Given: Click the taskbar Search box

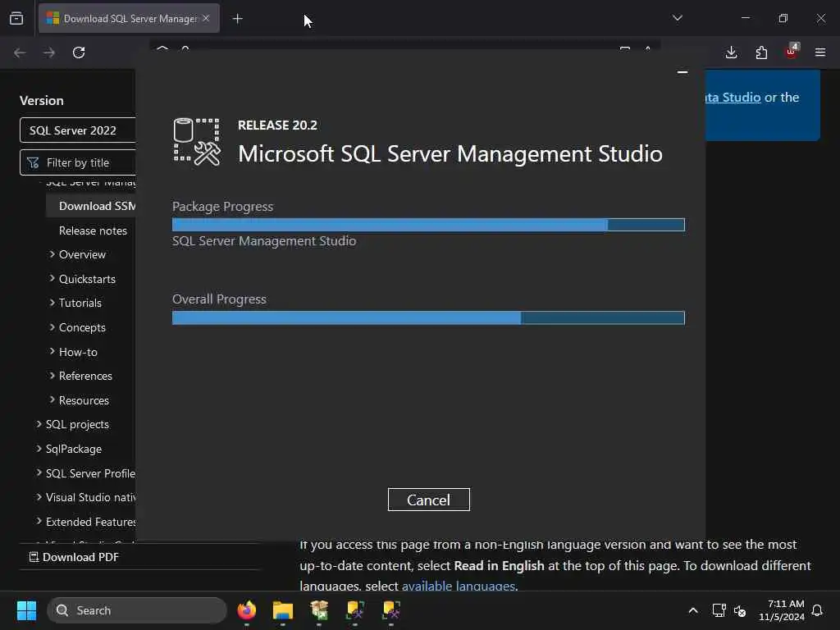Looking at the screenshot, I should tap(137, 610).
